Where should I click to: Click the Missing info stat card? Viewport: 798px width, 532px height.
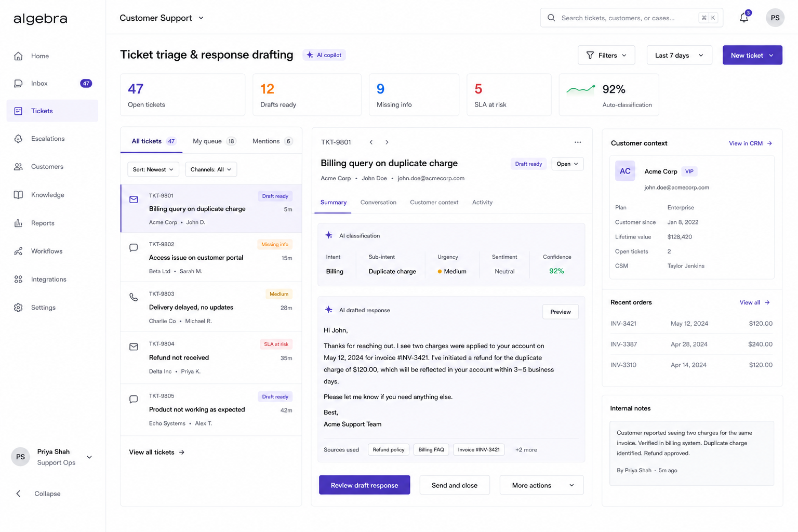(x=414, y=95)
